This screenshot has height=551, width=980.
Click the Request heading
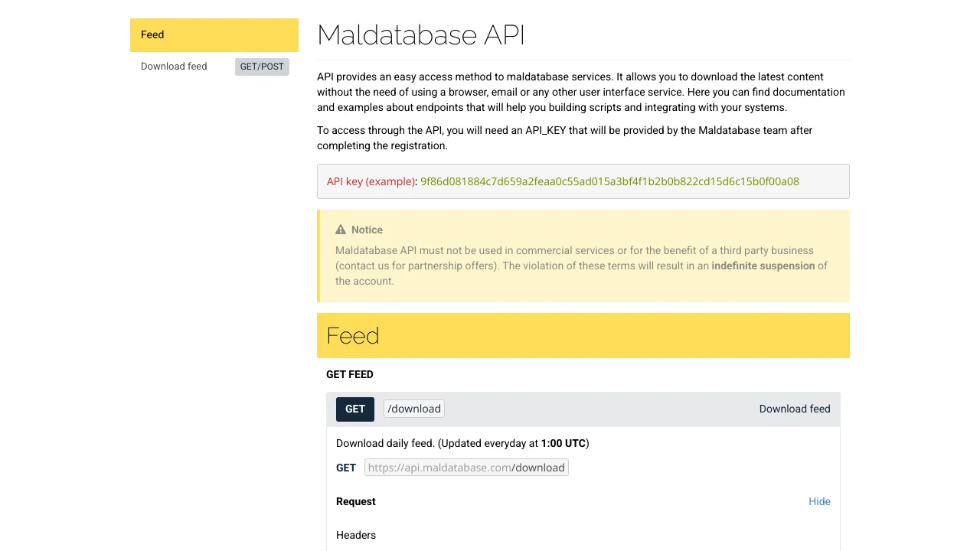point(356,501)
